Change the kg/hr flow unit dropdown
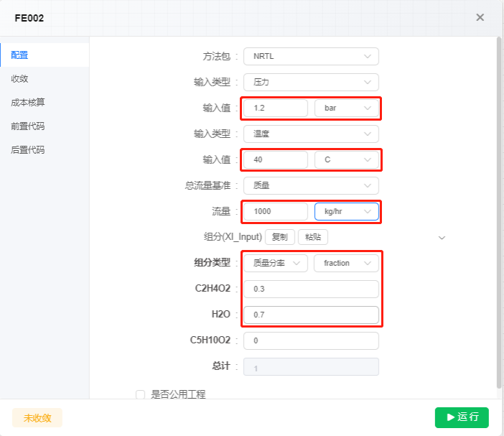This screenshot has height=436, width=504. click(x=347, y=212)
